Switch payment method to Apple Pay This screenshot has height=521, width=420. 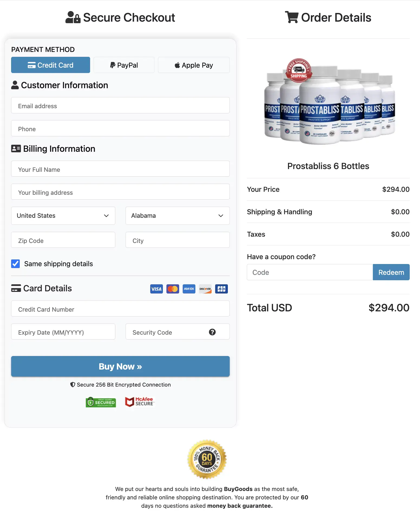[194, 65]
